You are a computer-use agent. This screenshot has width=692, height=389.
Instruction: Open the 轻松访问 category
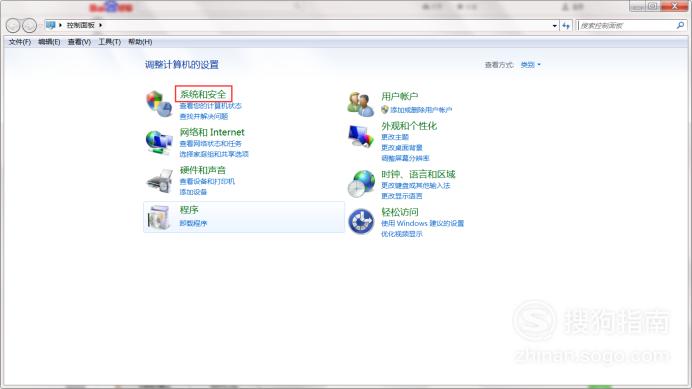[x=400, y=212]
